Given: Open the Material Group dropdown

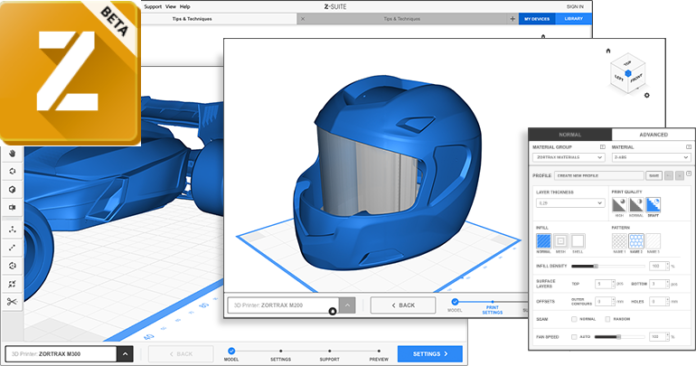Looking at the screenshot, I should 569,157.
